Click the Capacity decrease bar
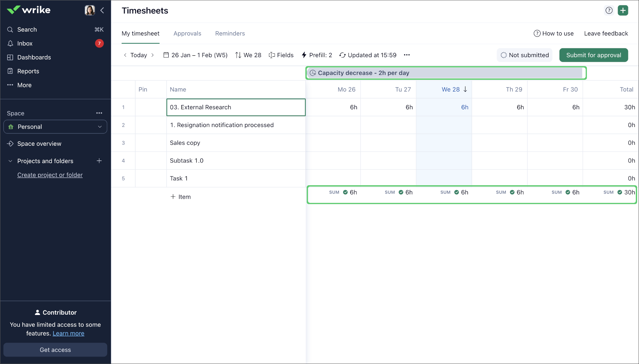 point(446,73)
